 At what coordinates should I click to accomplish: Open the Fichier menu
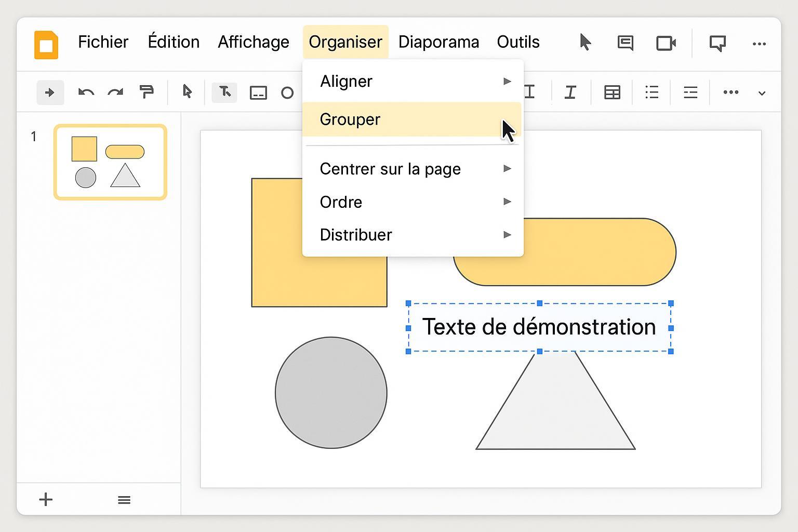pos(103,42)
